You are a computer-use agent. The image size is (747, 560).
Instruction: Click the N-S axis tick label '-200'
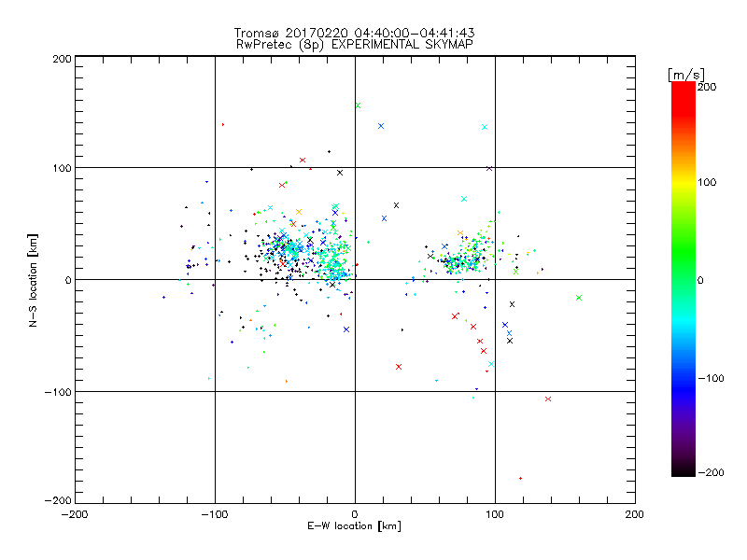[x=58, y=500]
